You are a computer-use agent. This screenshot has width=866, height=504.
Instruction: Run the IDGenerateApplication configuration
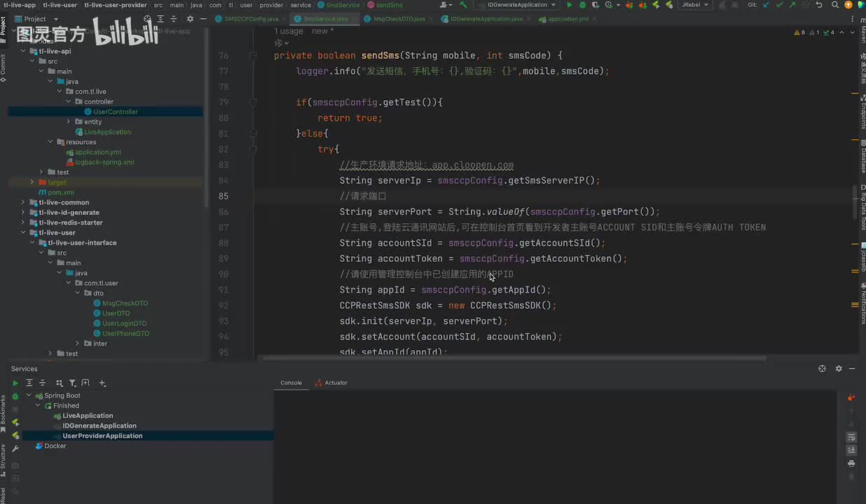pyautogui.click(x=569, y=5)
